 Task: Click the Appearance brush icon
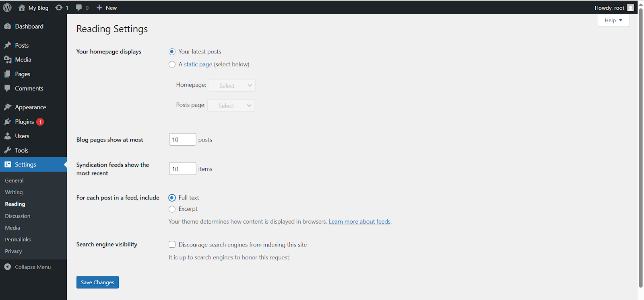click(8, 107)
